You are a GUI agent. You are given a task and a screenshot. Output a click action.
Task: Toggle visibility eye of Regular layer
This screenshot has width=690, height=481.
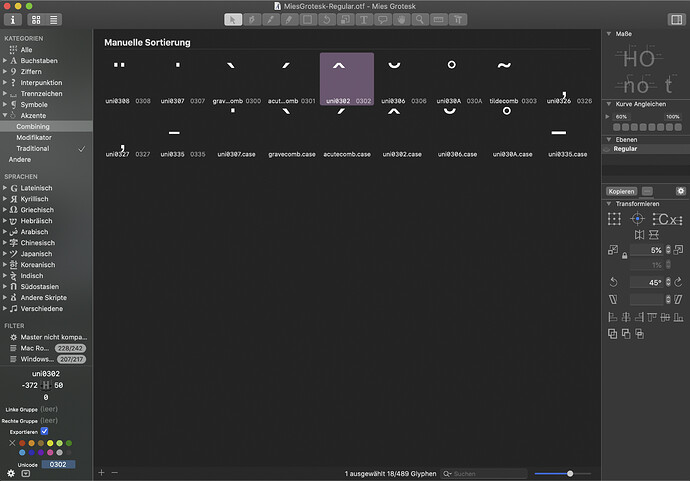(x=607, y=149)
